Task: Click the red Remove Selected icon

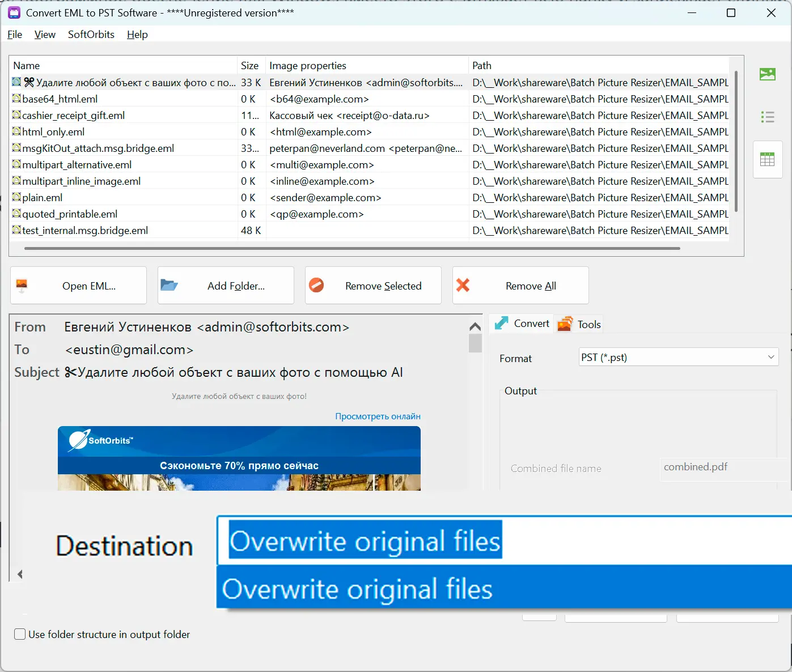Action: pyautogui.click(x=316, y=285)
